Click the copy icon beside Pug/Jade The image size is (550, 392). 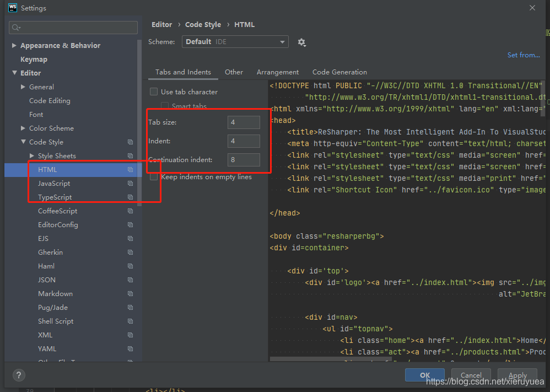click(x=130, y=308)
